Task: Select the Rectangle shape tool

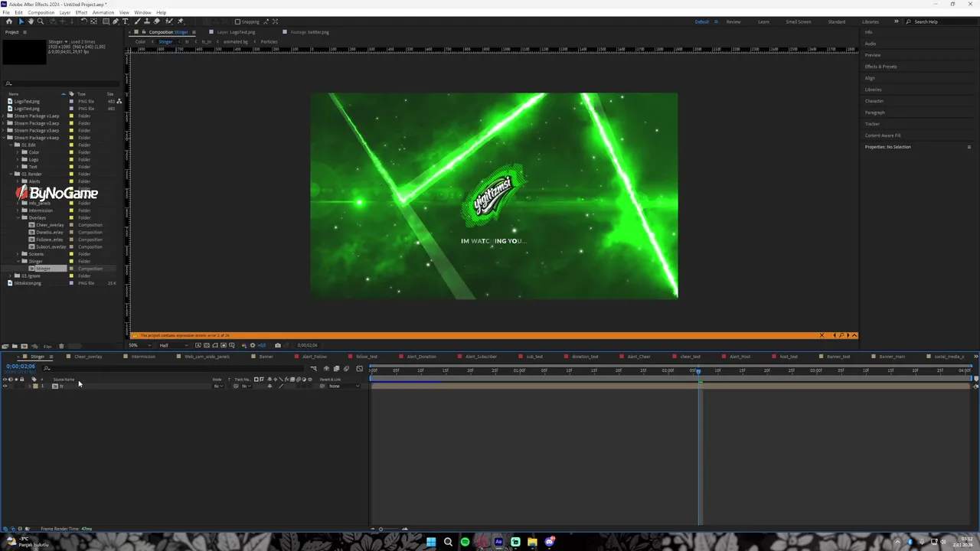Action: pyautogui.click(x=106, y=21)
